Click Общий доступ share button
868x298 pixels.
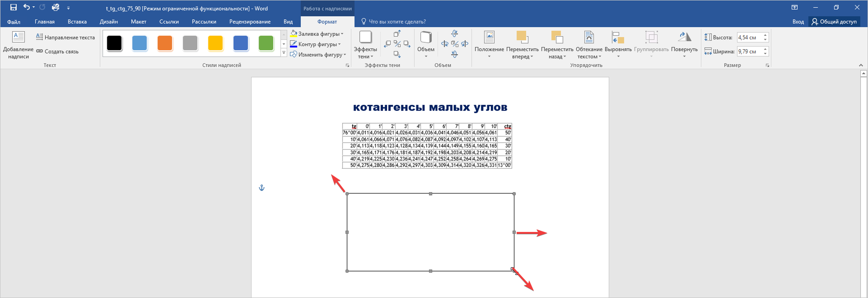(x=834, y=22)
